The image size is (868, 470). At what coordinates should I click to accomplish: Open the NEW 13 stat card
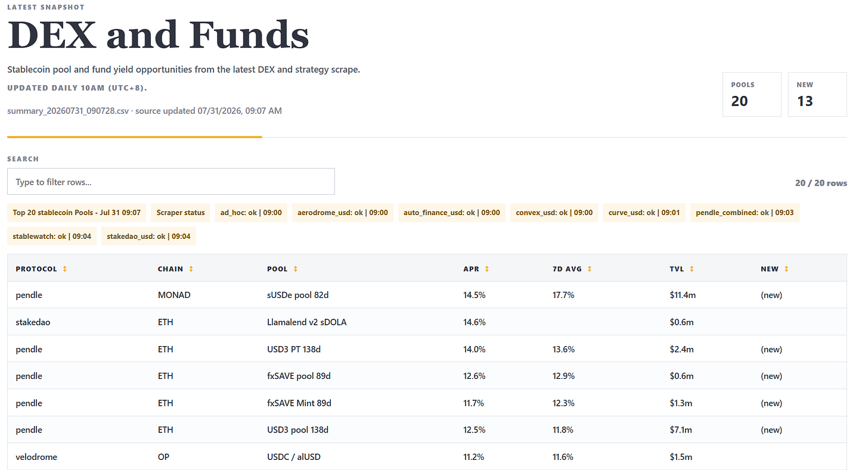817,95
